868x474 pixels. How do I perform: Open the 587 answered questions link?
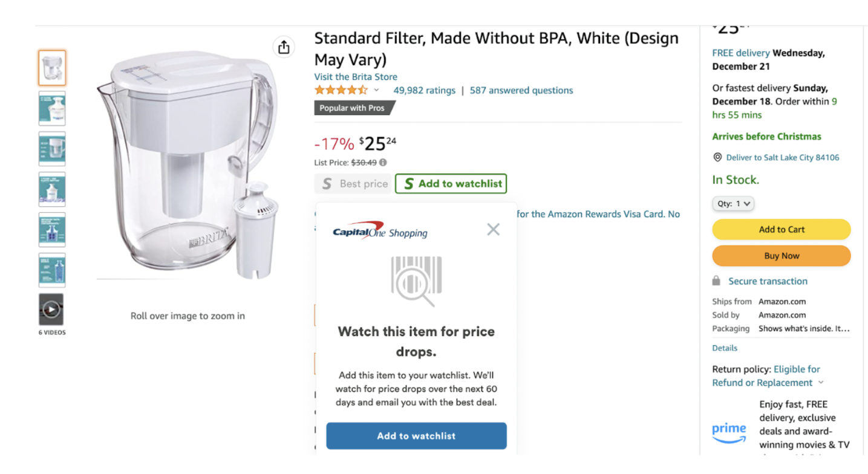(x=521, y=90)
